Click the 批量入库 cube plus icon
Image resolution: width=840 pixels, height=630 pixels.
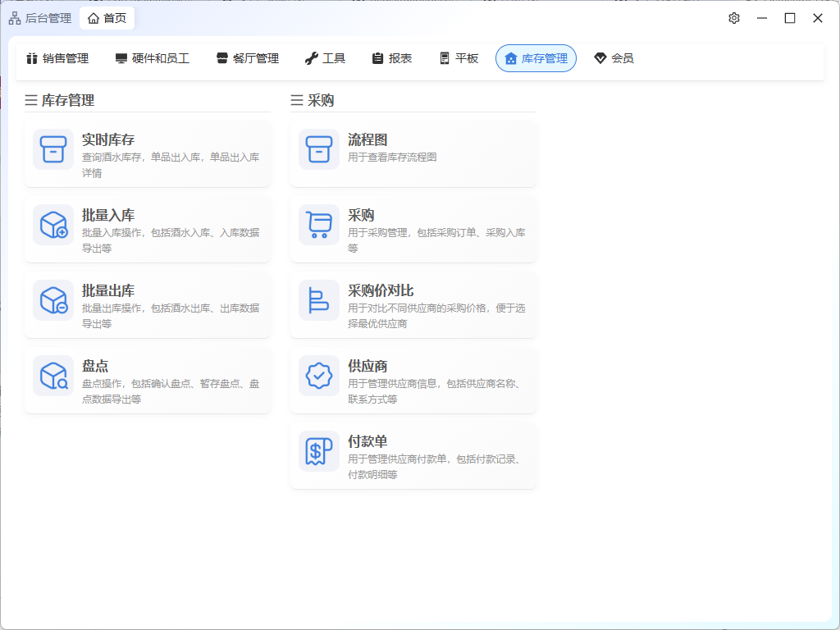coord(53,225)
